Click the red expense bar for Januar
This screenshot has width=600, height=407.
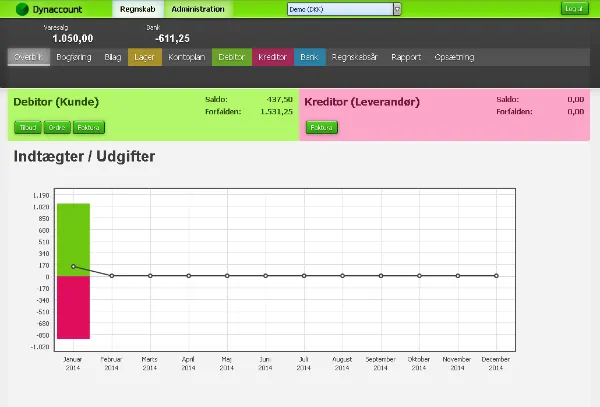click(73, 307)
